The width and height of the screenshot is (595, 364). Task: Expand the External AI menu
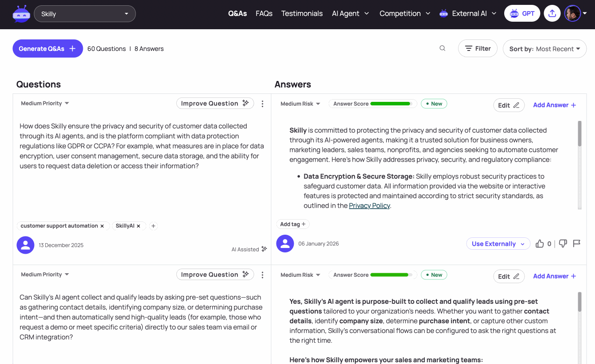pos(468,13)
